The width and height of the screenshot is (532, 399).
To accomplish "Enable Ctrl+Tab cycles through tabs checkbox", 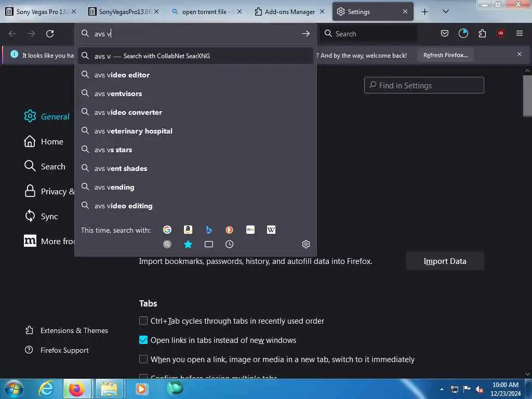I will coord(143,321).
